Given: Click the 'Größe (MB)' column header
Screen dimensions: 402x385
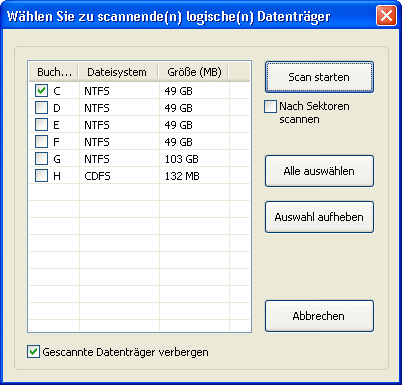Looking at the screenshot, I should pyautogui.click(x=193, y=72).
